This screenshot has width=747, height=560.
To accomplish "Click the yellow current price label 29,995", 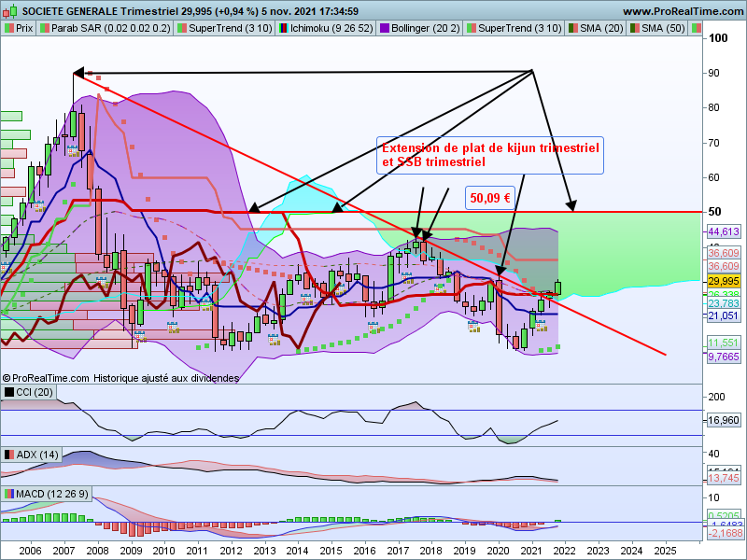I will click(x=723, y=281).
